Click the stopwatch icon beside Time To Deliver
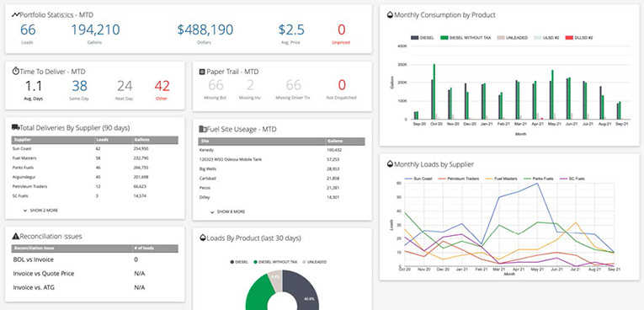The width and height of the screenshot is (644, 310). point(16,71)
